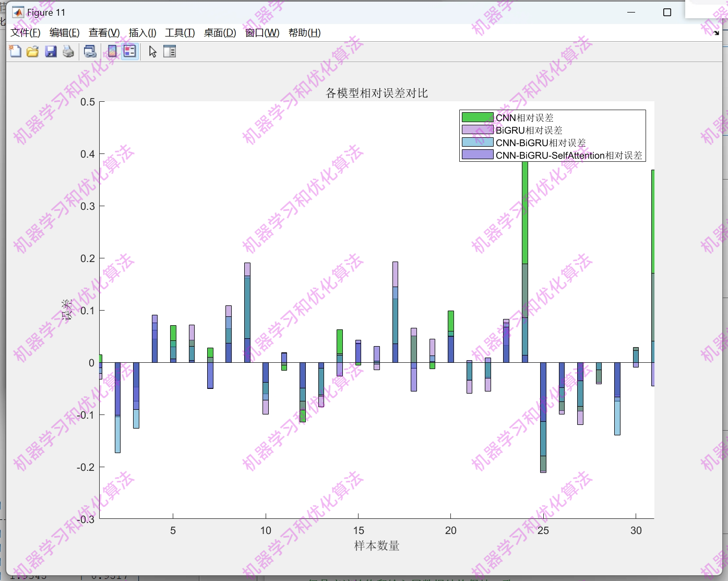Open a file using the folder toolbar icon
Screen dimensions: 728x581
(x=32, y=51)
